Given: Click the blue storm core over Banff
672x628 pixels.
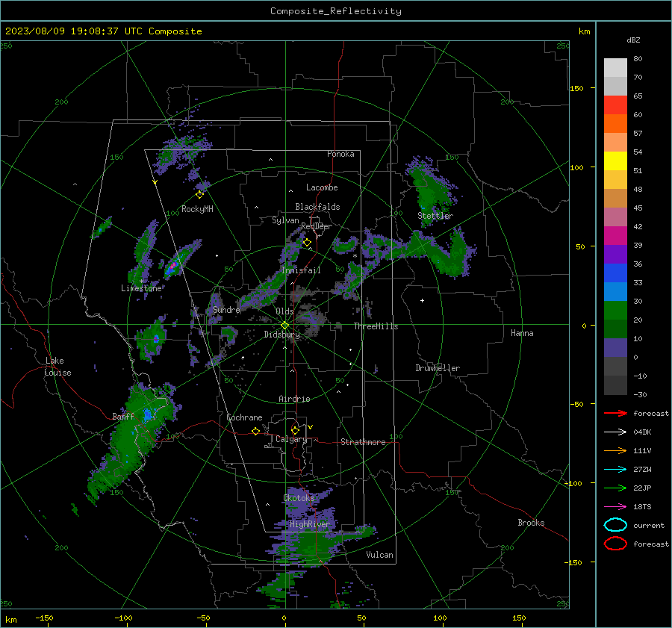Looking at the screenshot, I should [149, 414].
